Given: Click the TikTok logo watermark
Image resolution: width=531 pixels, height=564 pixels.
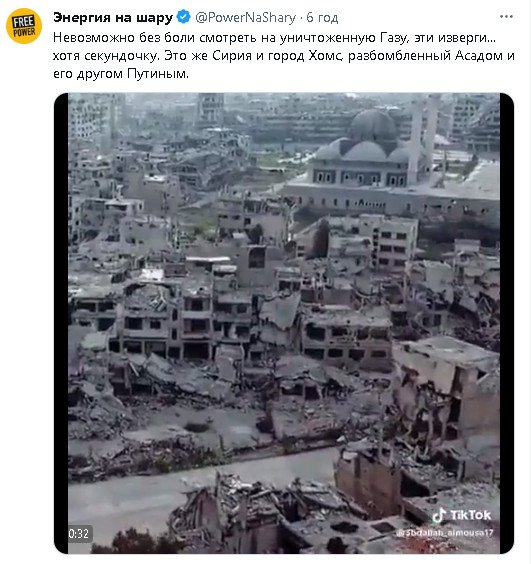Looking at the screenshot, I should pyautogui.click(x=439, y=515).
